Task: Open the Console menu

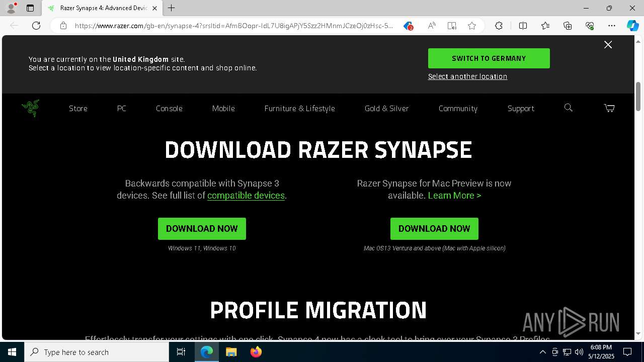Action: pyautogui.click(x=169, y=108)
